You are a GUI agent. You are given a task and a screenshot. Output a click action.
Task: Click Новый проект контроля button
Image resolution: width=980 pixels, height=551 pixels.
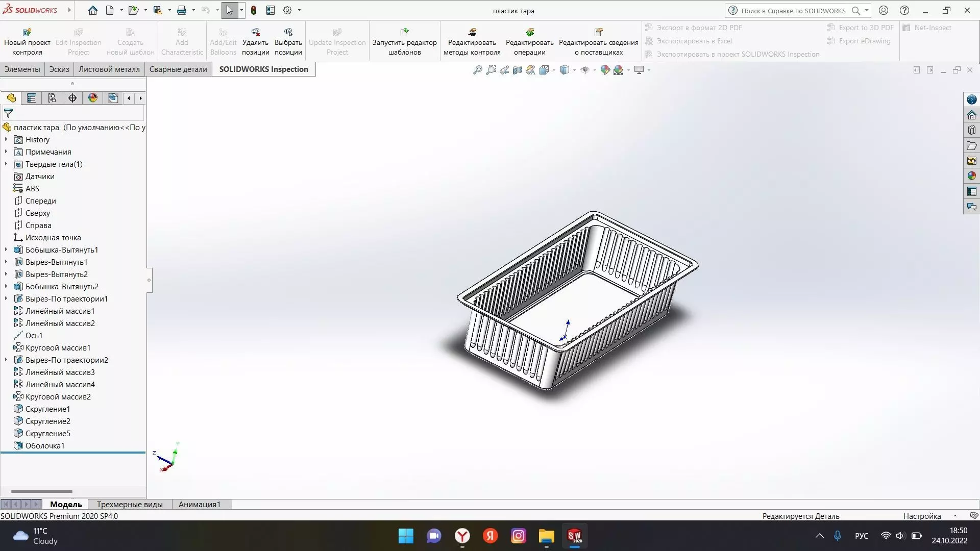coord(27,41)
